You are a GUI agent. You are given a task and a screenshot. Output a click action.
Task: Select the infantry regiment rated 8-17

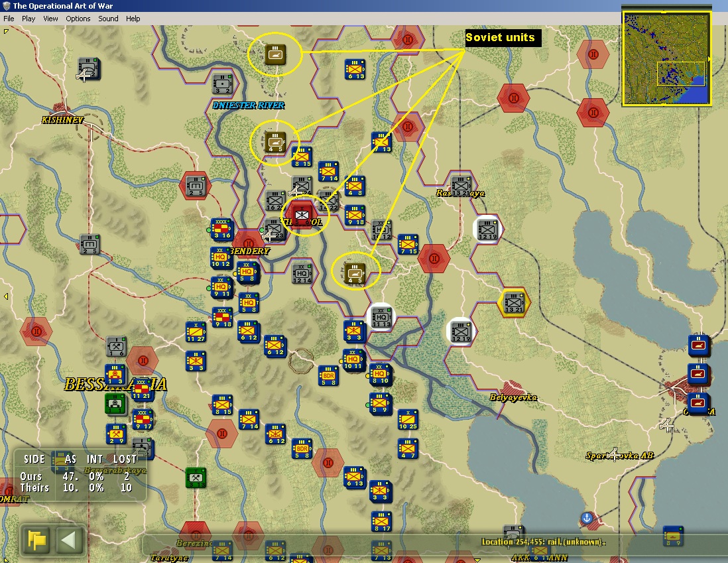coord(382,522)
